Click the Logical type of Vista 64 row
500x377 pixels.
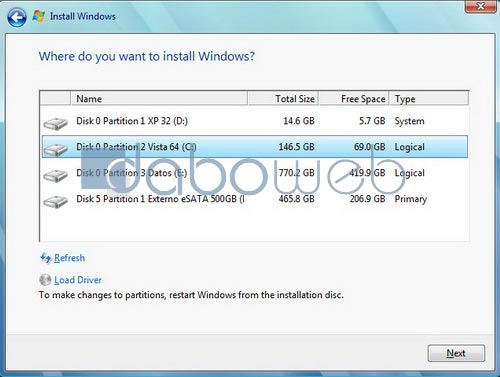click(410, 147)
